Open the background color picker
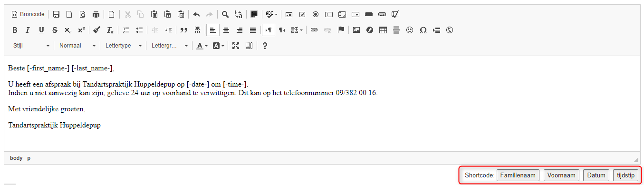 pos(218,46)
